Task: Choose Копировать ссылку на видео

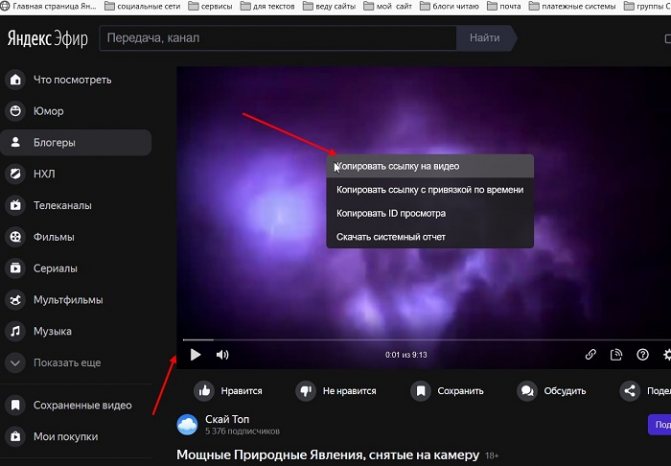Action: (x=430, y=166)
